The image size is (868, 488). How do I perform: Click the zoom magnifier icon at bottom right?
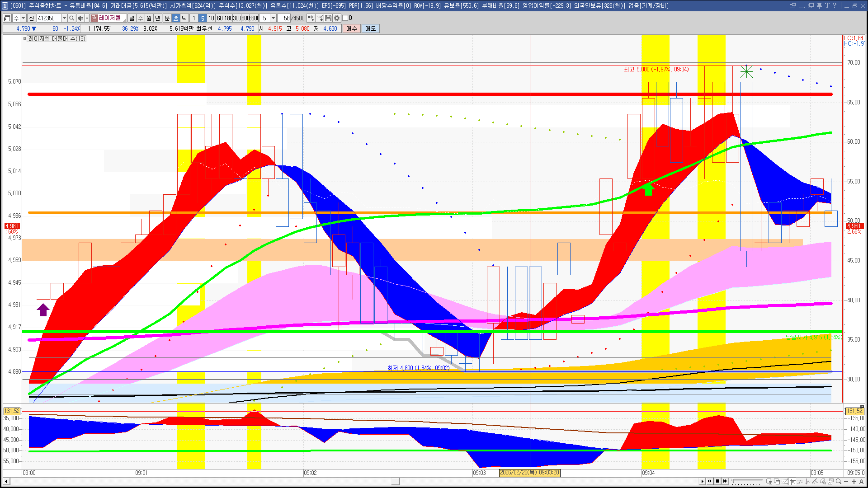pos(839,481)
